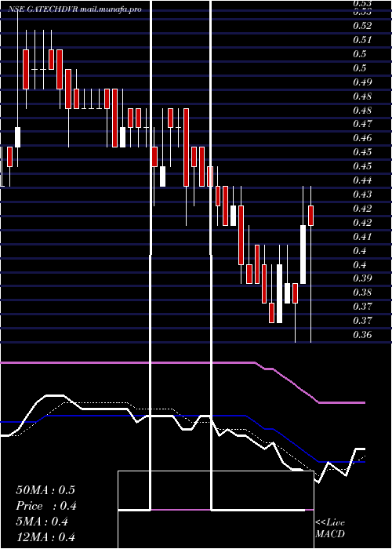This screenshot has height=549, width=392.
Task: Click the 5MA : 0.4 readout
Action: (x=42, y=522)
